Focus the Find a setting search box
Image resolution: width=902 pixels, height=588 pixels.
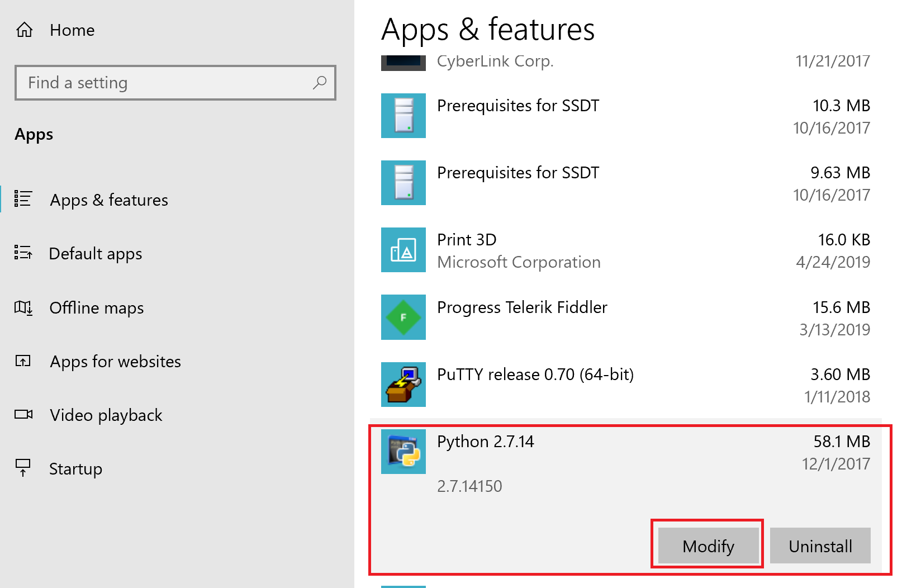click(175, 83)
